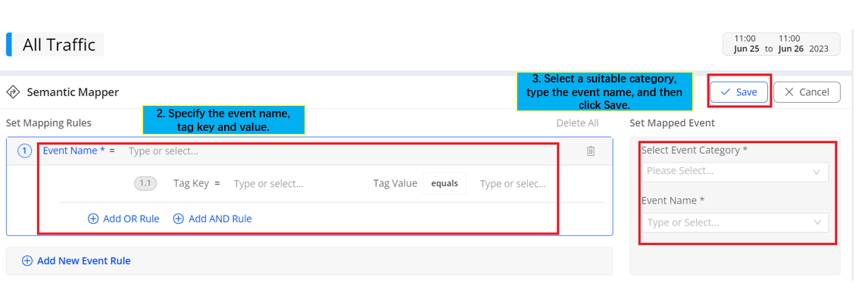Open the Select Event Category dropdown
The image size is (868, 289).
(x=735, y=172)
